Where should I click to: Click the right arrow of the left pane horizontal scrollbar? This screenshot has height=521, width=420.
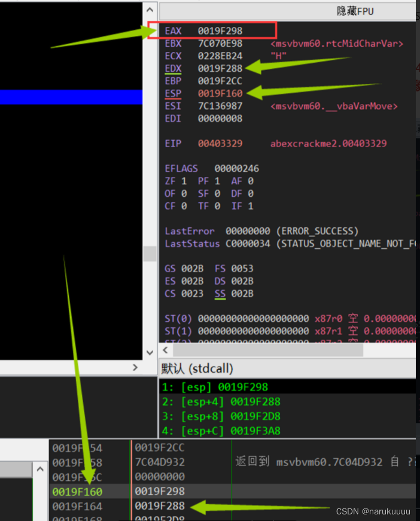pos(135,367)
